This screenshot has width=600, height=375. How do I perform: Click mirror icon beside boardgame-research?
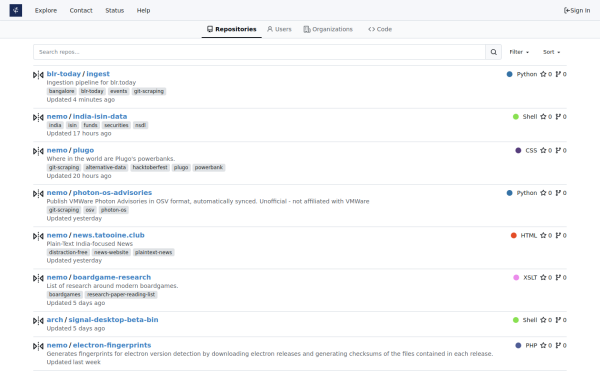click(x=38, y=278)
